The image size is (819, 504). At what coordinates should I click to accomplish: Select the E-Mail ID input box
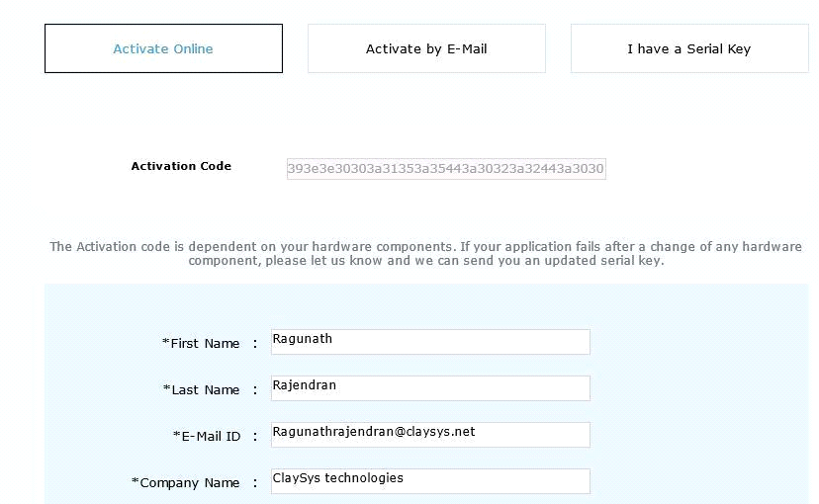(430, 435)
